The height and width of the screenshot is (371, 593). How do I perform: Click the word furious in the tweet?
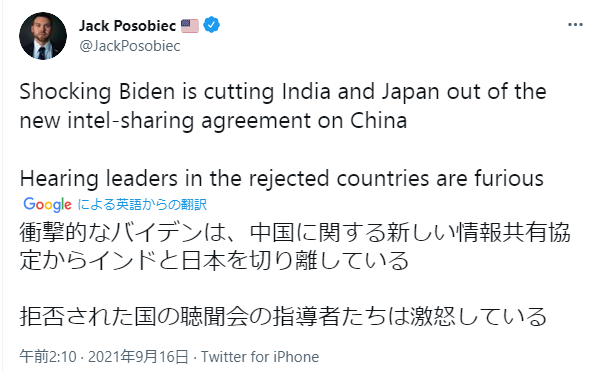(509, 178)
